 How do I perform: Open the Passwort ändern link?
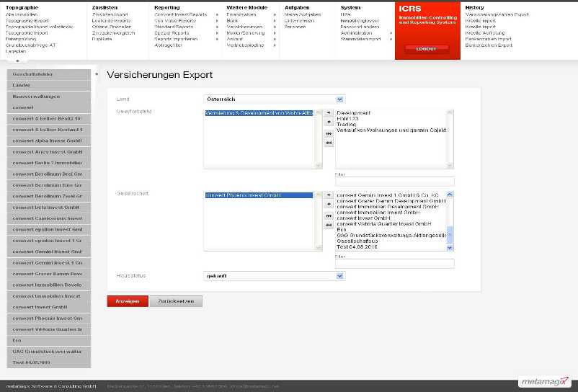coord(360,27)
